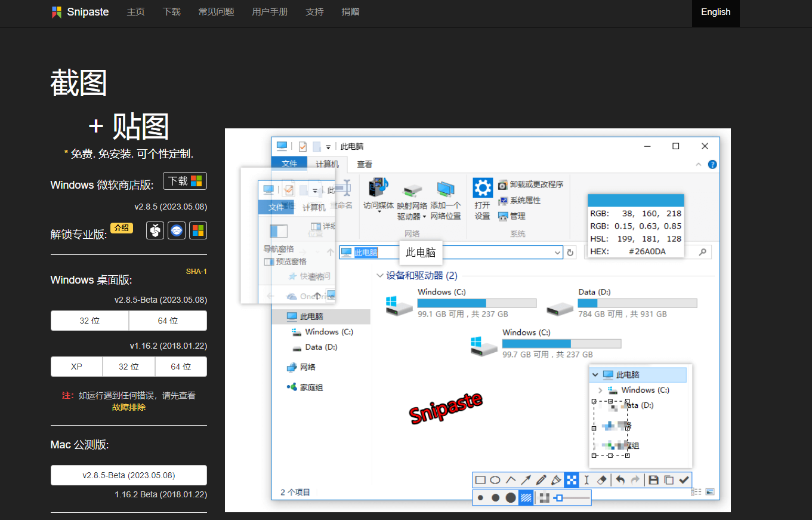Click the address bar refresh icon
Screen dimensions: 812x520
(x=570, y=253)
